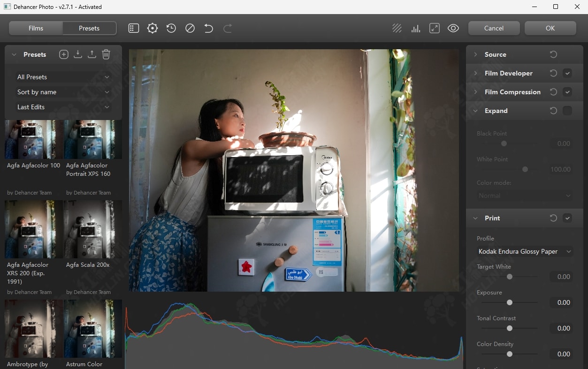
Task: Adjust the Target White slider
Action: (x=510, y=277)
